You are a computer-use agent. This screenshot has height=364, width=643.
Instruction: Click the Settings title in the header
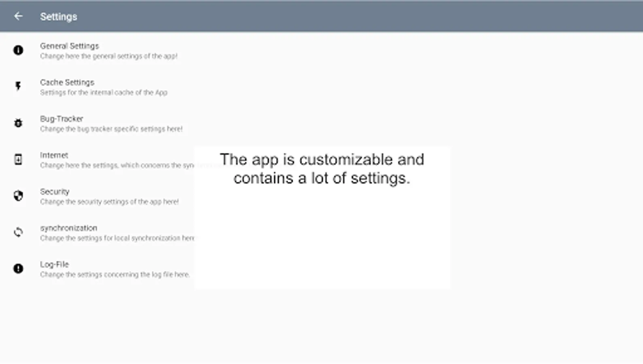point(59,17)
